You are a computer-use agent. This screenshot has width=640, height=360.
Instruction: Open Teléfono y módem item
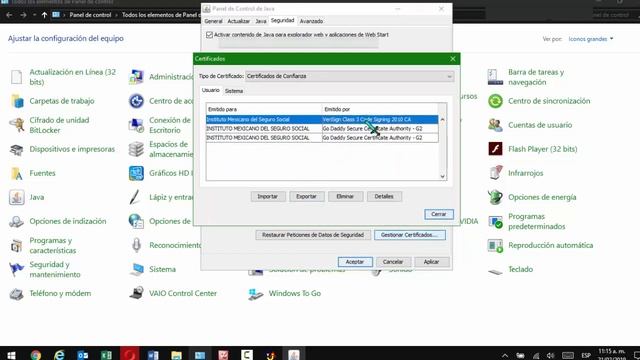pos(50,293)
